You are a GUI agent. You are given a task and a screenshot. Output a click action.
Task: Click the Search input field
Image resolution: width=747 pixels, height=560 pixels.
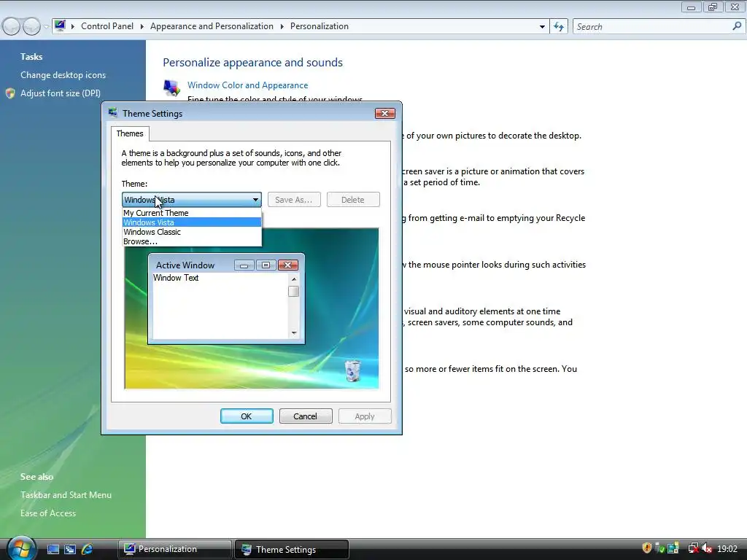click(653, 27)
